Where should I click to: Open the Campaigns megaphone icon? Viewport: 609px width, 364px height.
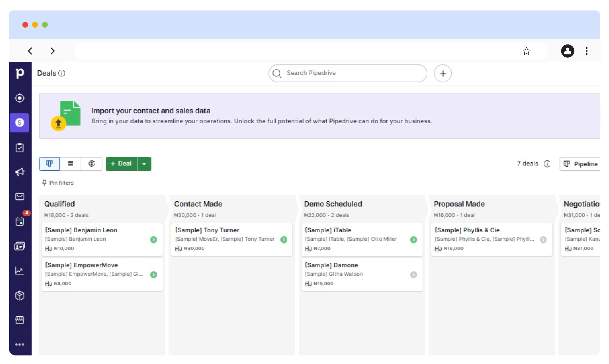[x=20, y=172]
